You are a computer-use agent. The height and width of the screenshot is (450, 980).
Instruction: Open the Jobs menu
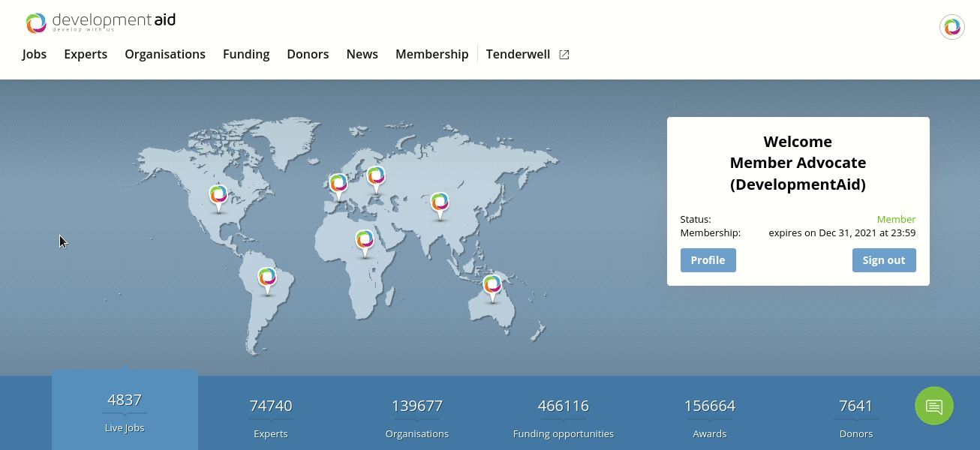pyautogui.click(x=35, y=55)
